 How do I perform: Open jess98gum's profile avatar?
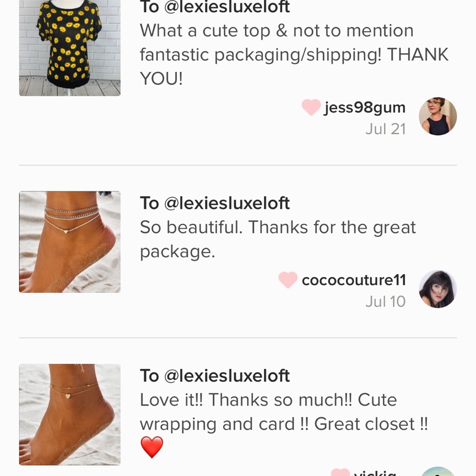click(x=438, y=116)
